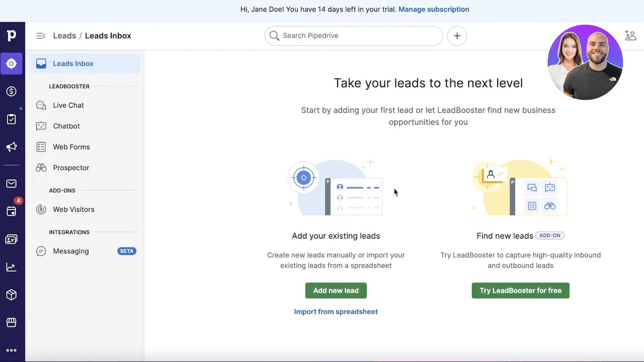This screenshot has width=644, height=362.
Task: Click the 'Take your leads to the next level' heading
Action: coord(428,83)
